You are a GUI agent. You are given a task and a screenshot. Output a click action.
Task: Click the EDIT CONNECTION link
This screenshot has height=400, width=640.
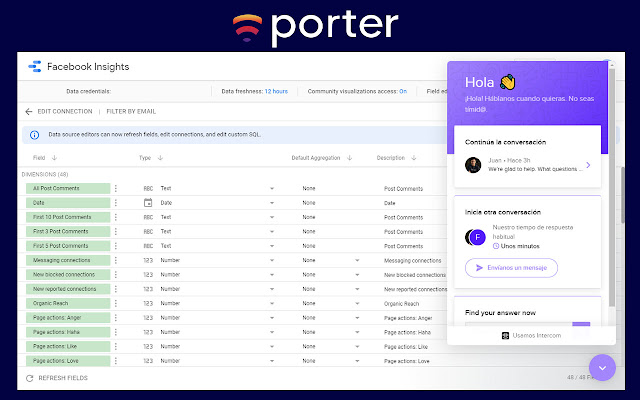click(x=65, y=111)
